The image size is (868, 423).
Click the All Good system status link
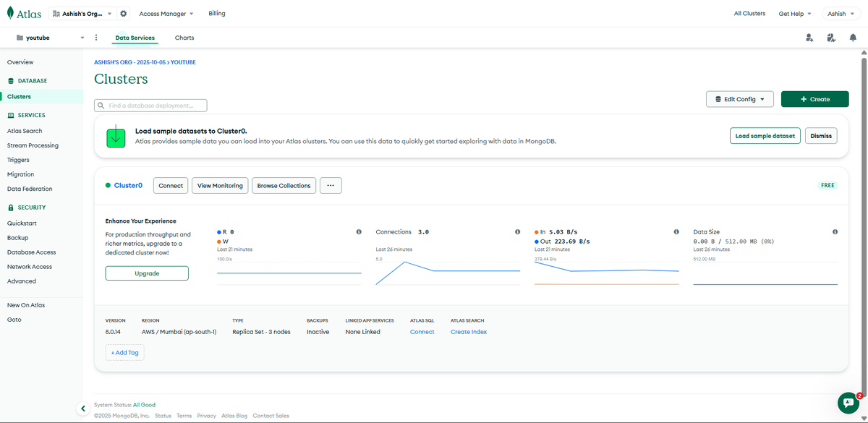click(144, 405)
